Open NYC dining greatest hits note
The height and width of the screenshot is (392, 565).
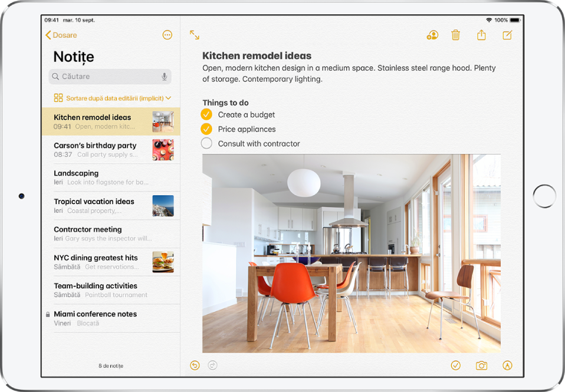coord(111,262)
